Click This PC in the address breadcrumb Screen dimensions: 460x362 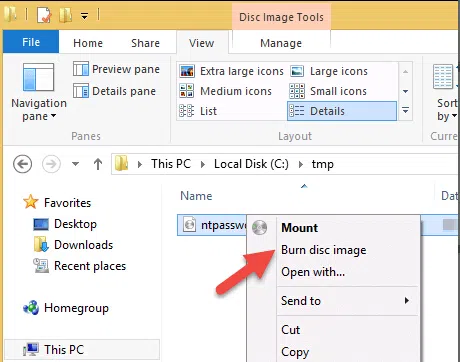coord(171,164)
